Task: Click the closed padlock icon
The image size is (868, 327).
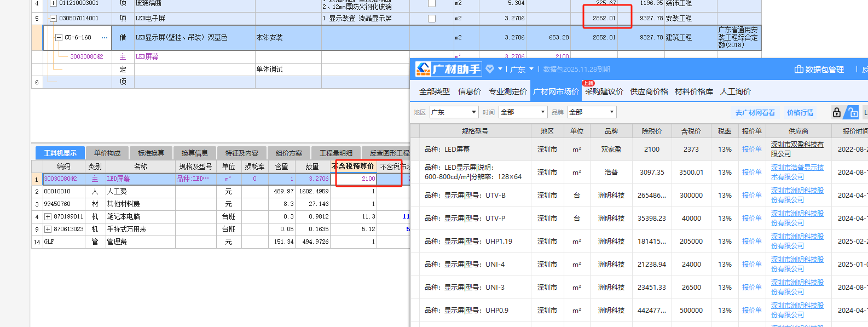Action: 837,112
